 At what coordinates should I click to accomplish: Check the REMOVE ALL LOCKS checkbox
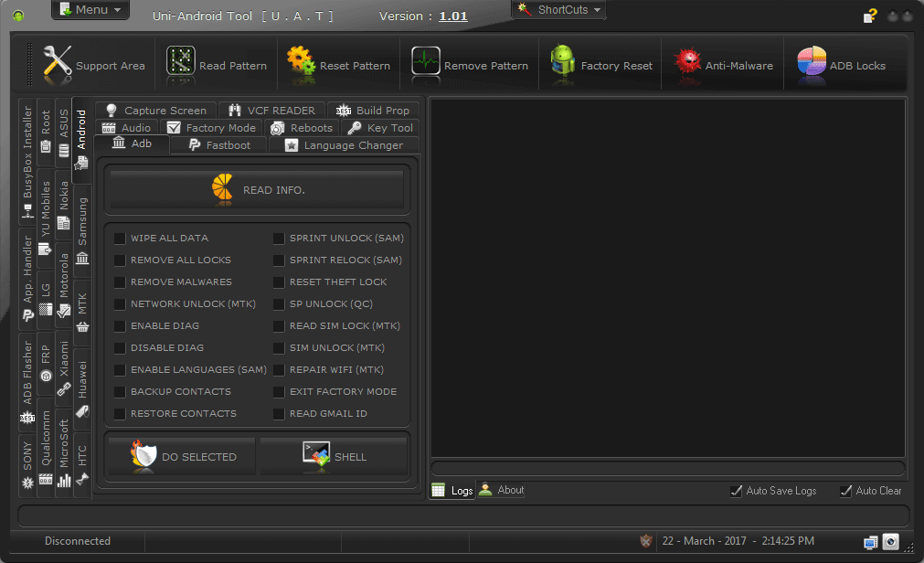pos(120,260)
